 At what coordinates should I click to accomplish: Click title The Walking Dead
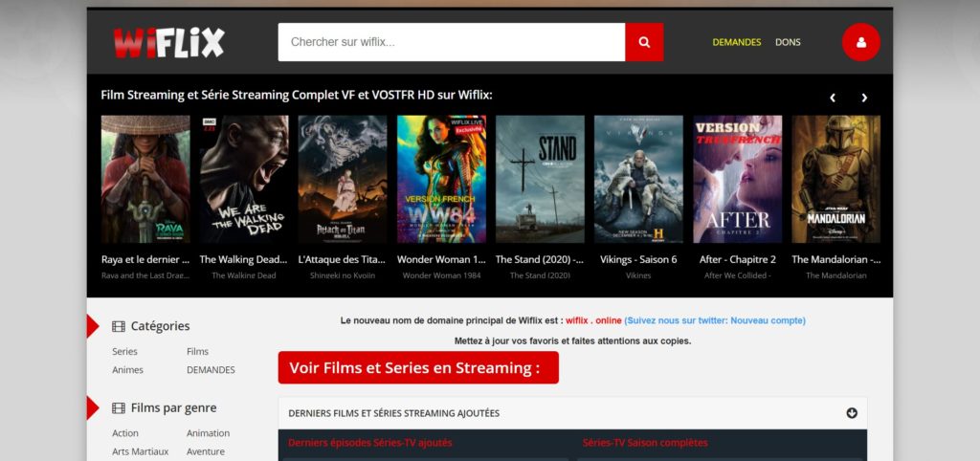coord(244,259)
